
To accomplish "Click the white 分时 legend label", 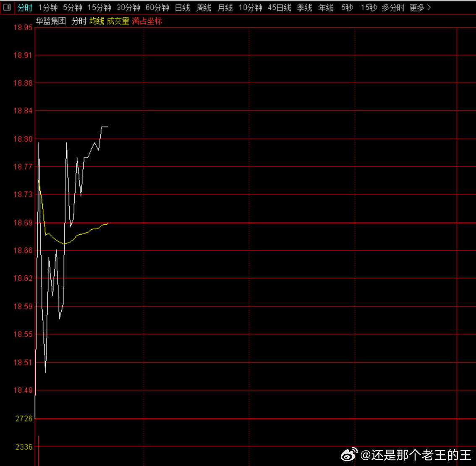I will pos(79,21).
